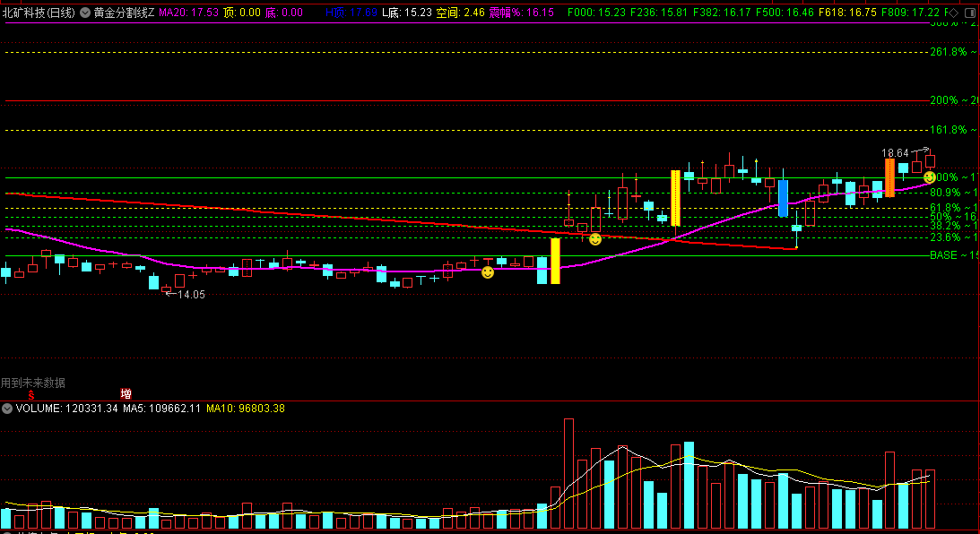This screenshot has width=980, height=534.
Task: Click the smiley marker beside the 100% label
Action: tap(930, 177)
